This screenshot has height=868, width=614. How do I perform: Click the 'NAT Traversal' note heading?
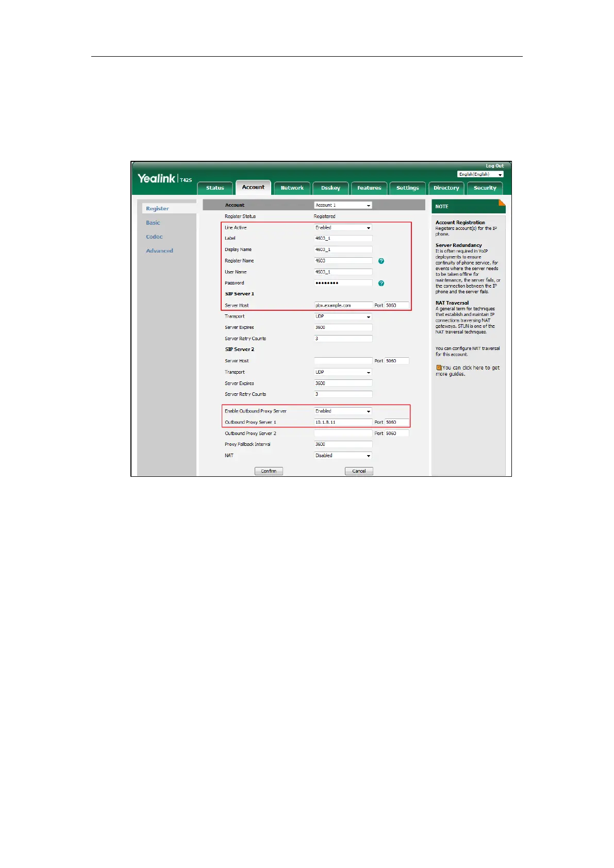pos(452,303)
